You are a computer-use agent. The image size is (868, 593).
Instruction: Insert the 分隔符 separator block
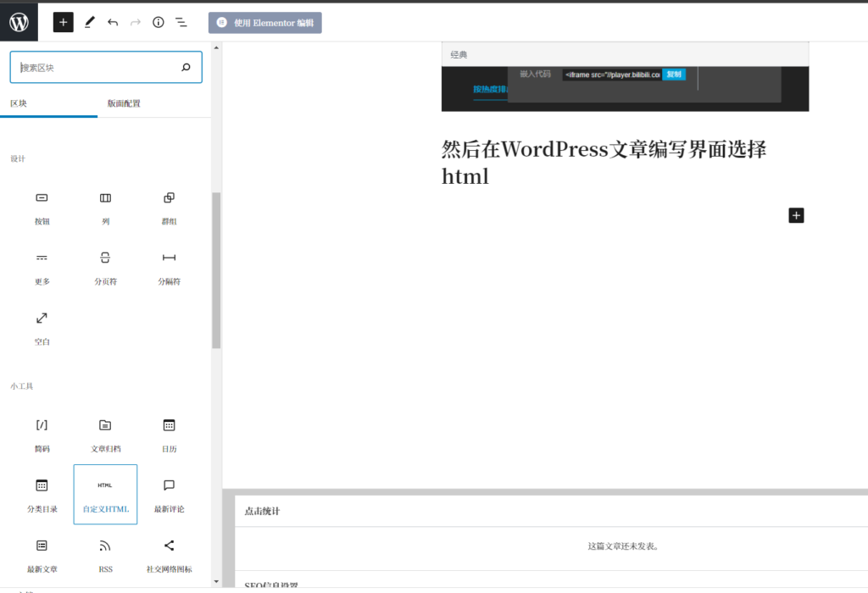click(169, 266)
